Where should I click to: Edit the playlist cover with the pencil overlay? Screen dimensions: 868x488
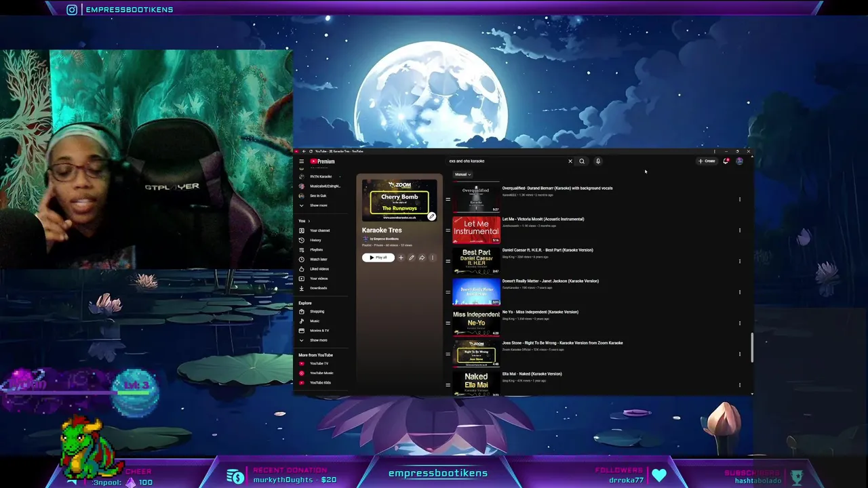pos(431,217)
